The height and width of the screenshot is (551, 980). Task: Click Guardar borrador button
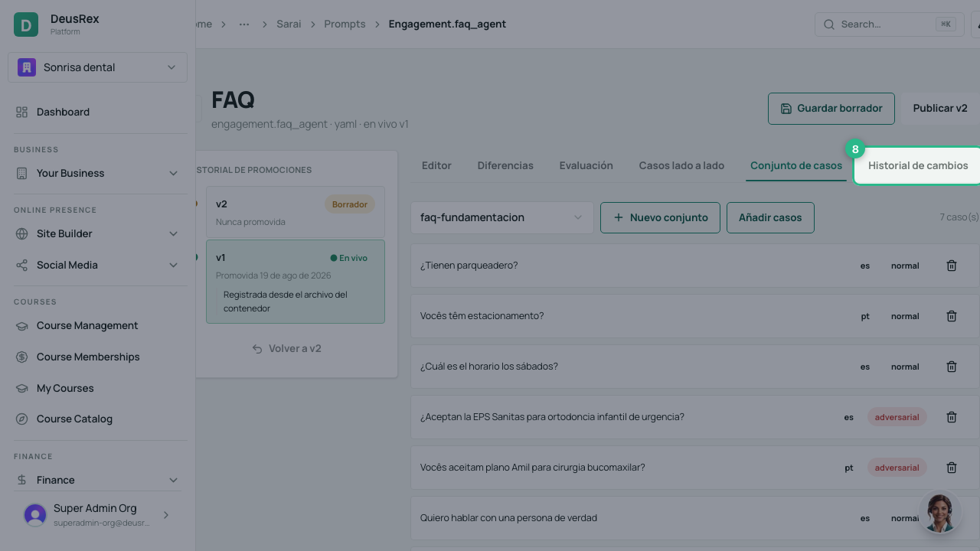point(831,109)
